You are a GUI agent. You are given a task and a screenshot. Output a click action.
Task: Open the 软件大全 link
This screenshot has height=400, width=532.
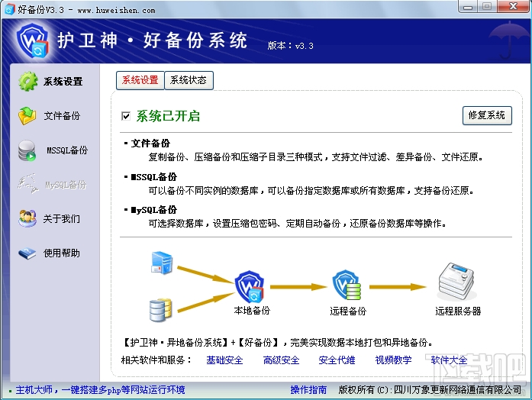pyautogui.click(x=450, y=360)
